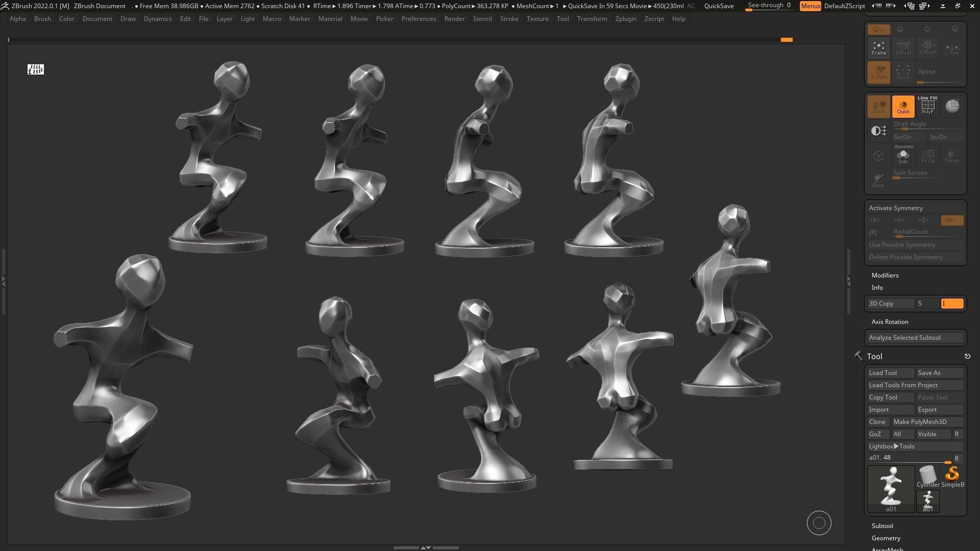
Task: Click the a01. 48 tool slider
Action: coord(909,458)
